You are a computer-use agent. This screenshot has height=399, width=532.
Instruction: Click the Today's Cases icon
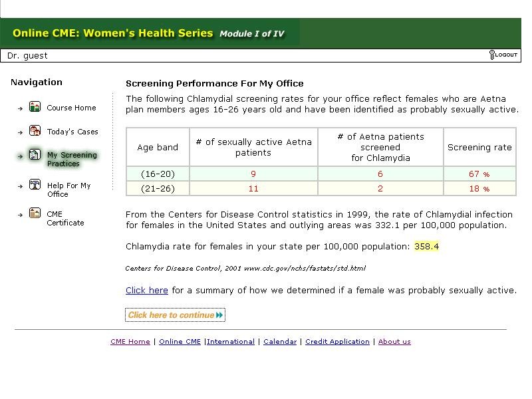[x=35, y=131]
